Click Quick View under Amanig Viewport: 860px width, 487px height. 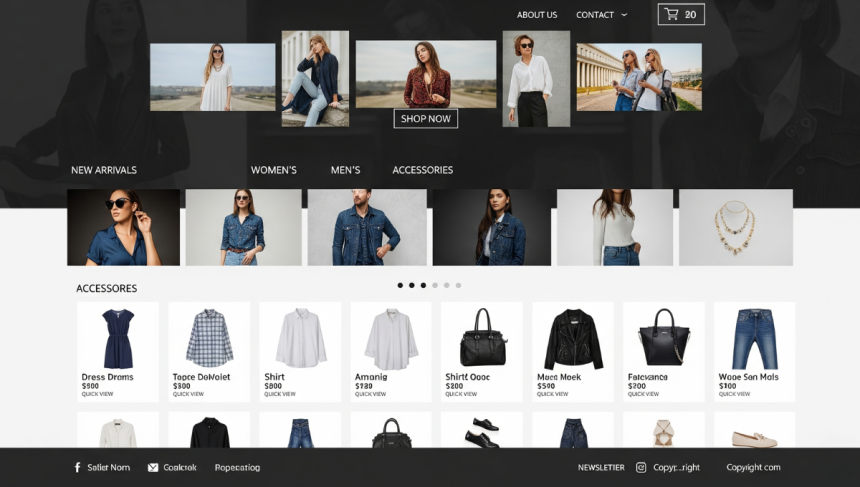[x=370, y=394]
